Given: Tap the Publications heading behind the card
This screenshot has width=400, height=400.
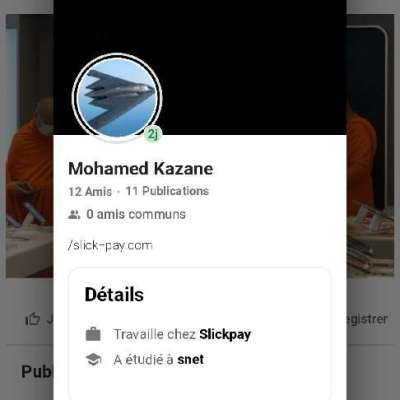Looking at the screenshot, I should pos(37,372).
